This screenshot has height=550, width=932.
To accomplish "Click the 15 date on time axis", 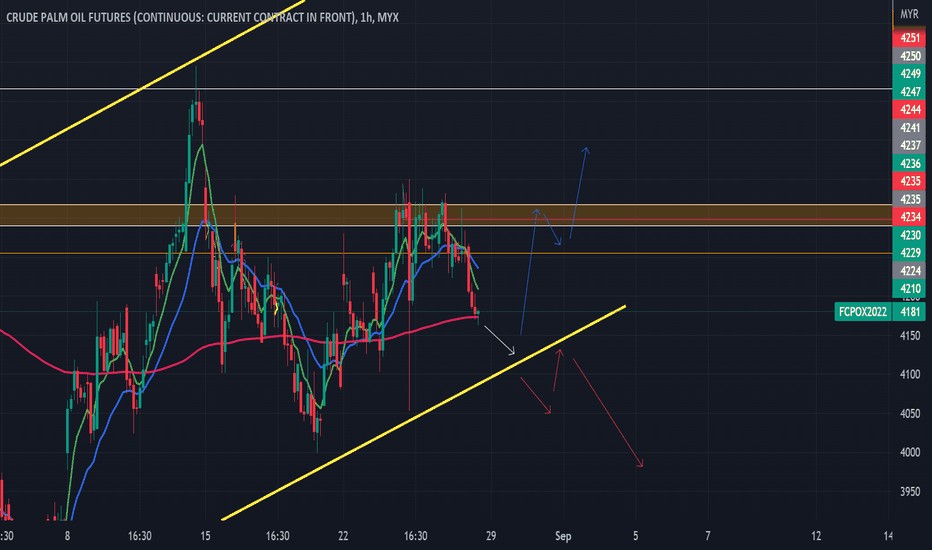I will tap(205, 536).
